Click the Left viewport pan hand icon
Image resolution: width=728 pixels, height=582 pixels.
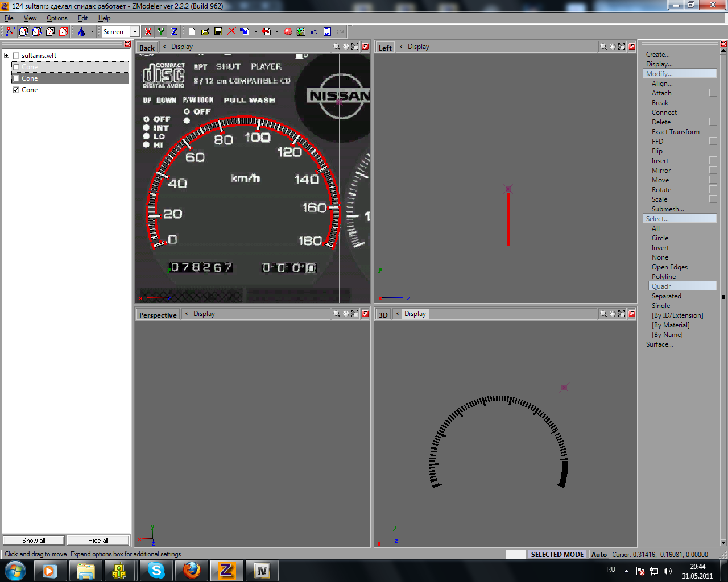[613, 47]
